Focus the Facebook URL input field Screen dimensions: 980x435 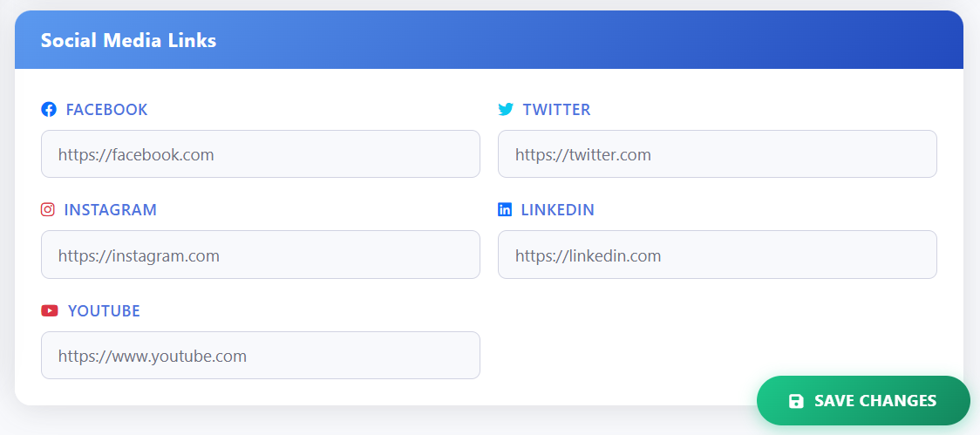[x=260, y=154]
